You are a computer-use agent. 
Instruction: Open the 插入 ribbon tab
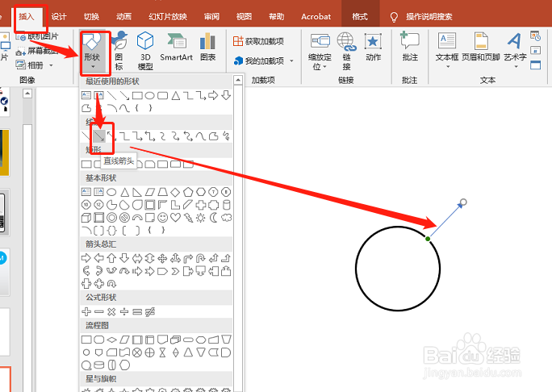point(27,17)
